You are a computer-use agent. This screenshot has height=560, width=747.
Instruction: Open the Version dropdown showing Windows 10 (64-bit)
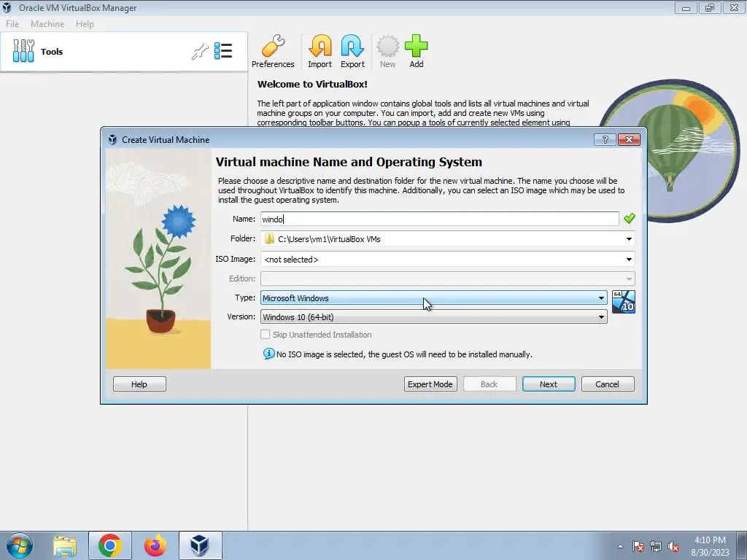(x=433, y=316)
